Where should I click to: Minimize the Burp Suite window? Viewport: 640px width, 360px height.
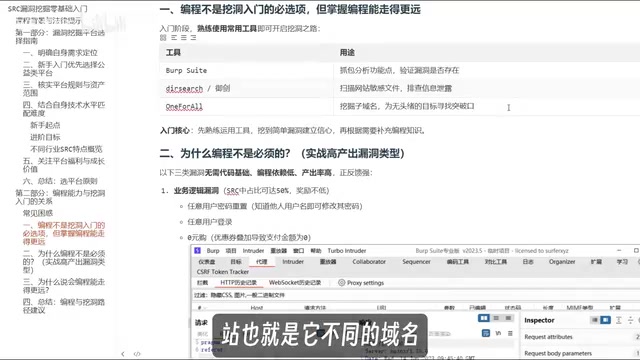pyautogui.click(x=619, y=250)
